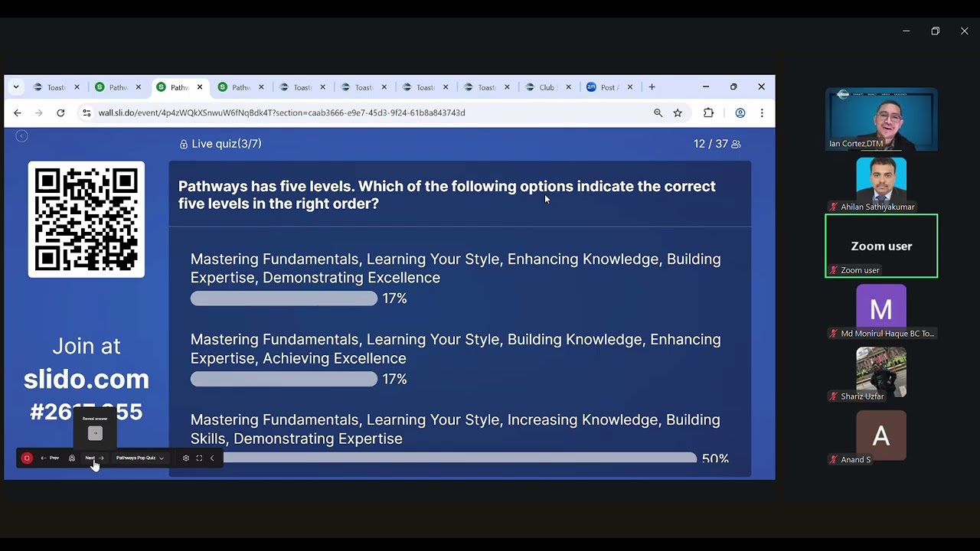The image size is (980, 551).
Task: Click the muted mic icon by Ahilan Sathiyakumar
Action: coord(834,207)
